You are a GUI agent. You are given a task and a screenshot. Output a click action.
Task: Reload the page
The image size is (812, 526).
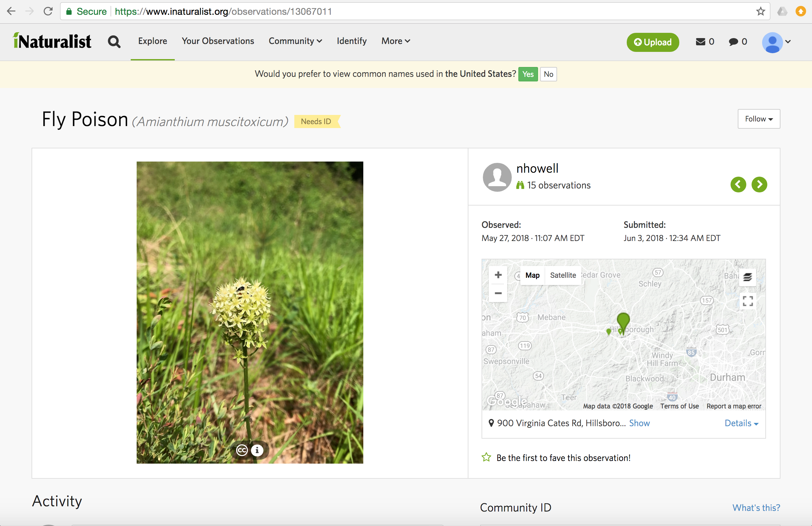(x=48, y=11)
